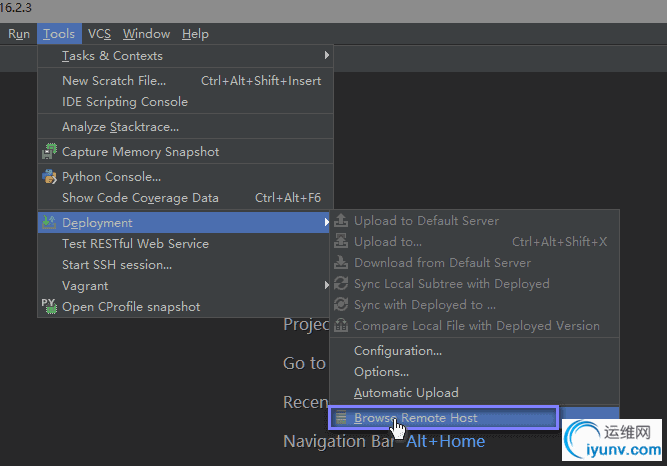Click the Download from Default Server icon
The height and width of the screenshot is (466, 667).
point(341,263)
